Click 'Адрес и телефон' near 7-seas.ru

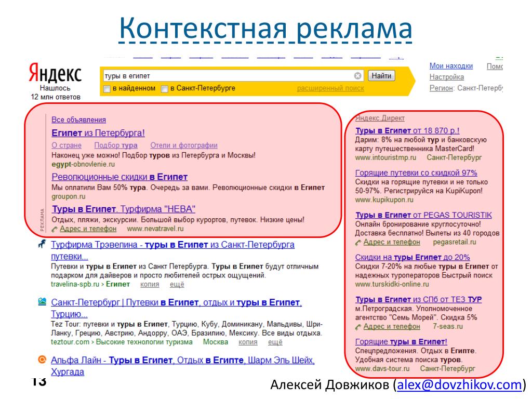coord(392,327)
